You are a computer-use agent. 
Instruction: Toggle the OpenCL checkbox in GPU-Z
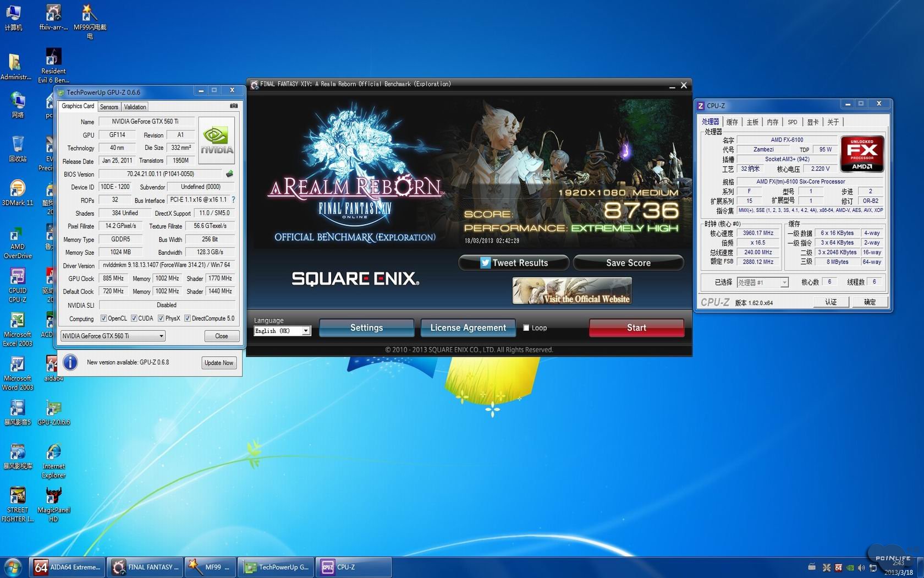tap(103, 318)
